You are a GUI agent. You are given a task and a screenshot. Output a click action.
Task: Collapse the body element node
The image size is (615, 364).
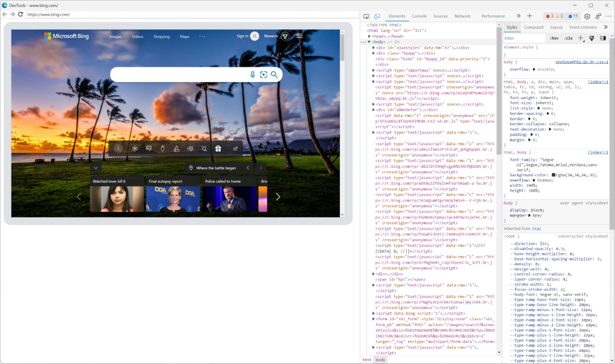(368, 42)
